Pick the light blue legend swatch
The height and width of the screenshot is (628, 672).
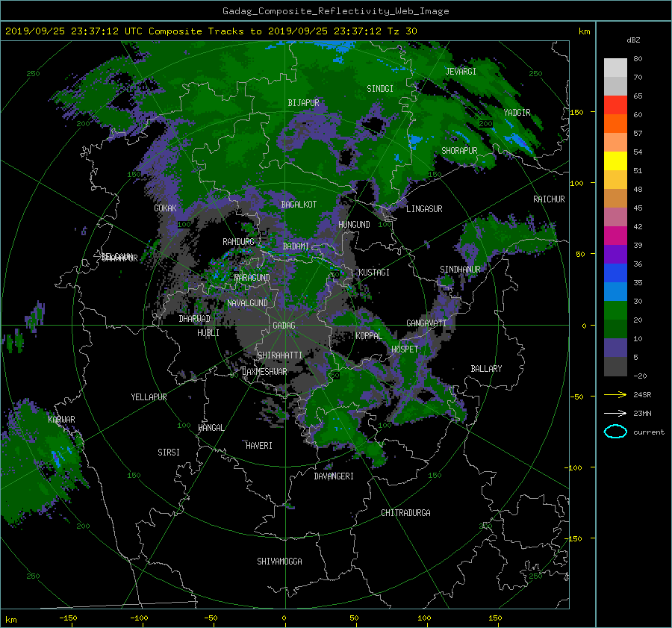click(615, 291)
